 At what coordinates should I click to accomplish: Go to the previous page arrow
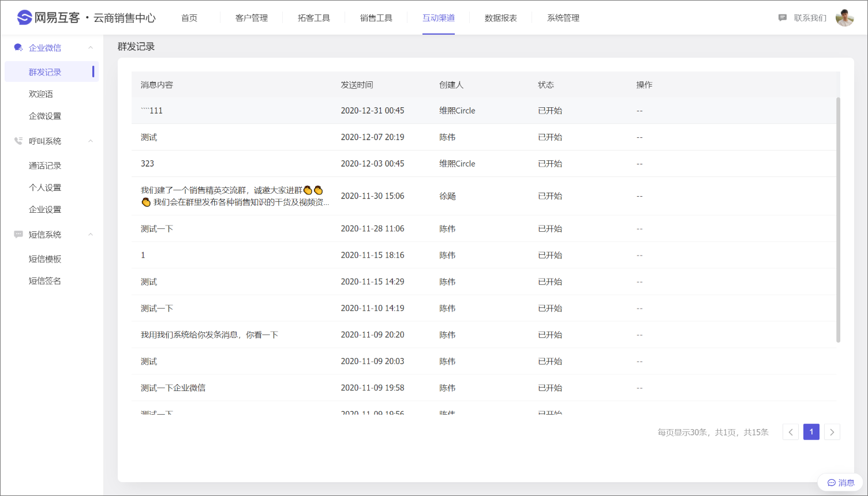(791, 432)
